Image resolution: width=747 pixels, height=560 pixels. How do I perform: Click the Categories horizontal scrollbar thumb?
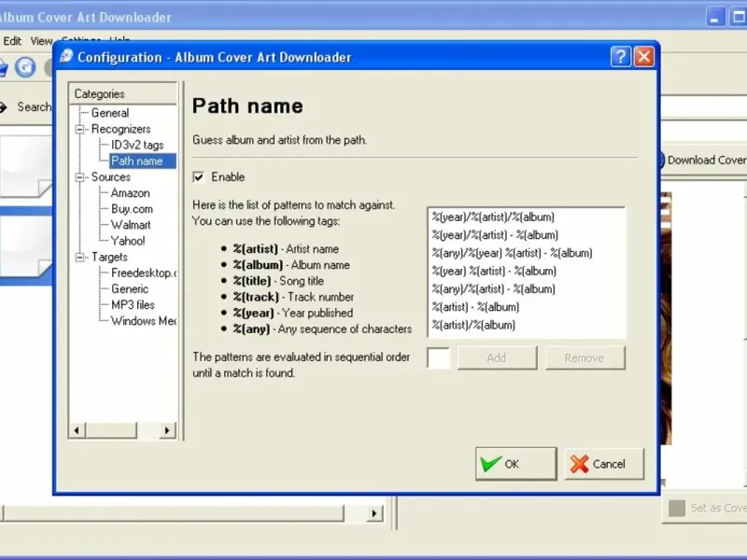click(x=111, y=430)
